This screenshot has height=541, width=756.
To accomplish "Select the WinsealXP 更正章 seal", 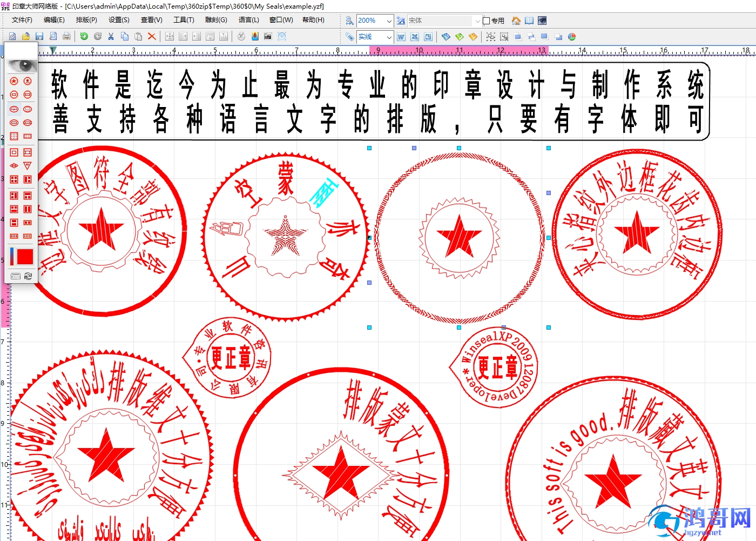I will point(494,367).
